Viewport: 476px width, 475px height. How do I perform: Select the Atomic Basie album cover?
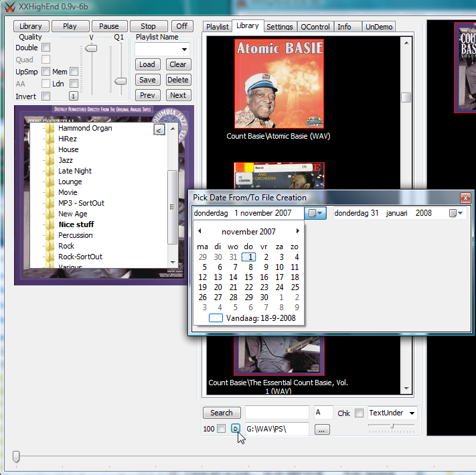coord(279,84)
